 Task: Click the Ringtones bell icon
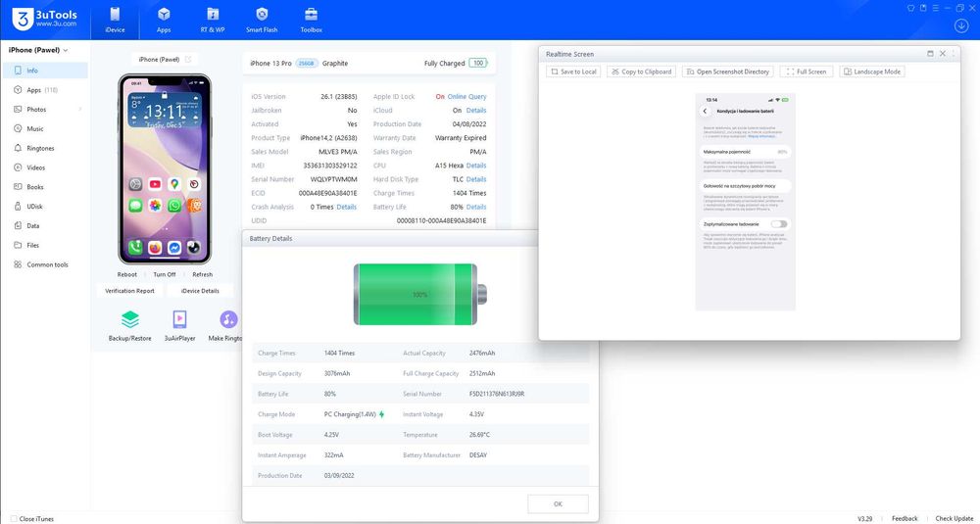pos(18,148)
